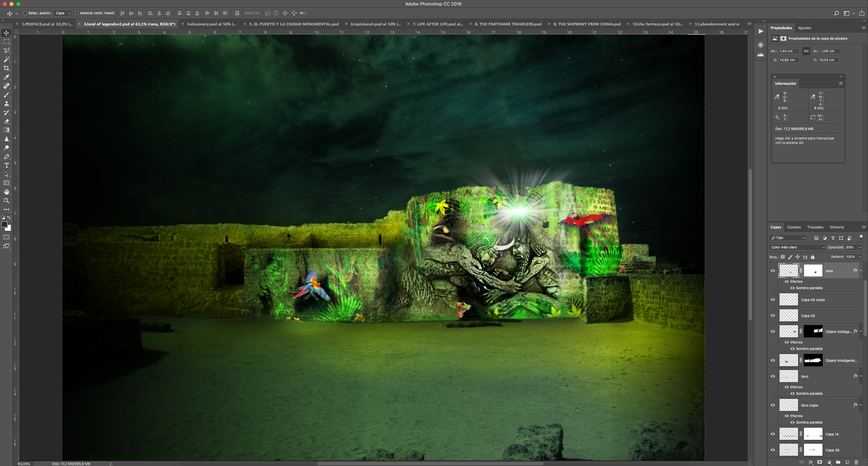
Task: Hide the Capa 14 layer
Action: [773, 434]
